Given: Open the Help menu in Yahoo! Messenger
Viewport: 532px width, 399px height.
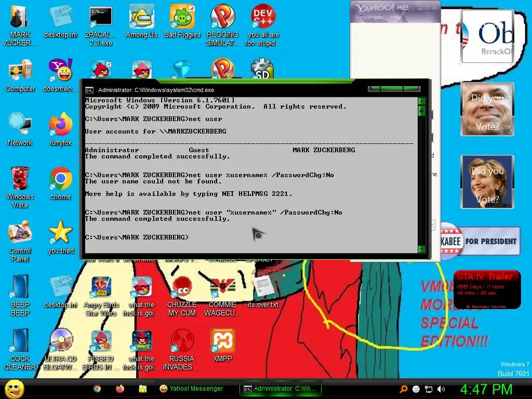Looking at the screenshot, I should tap(396, 17).
